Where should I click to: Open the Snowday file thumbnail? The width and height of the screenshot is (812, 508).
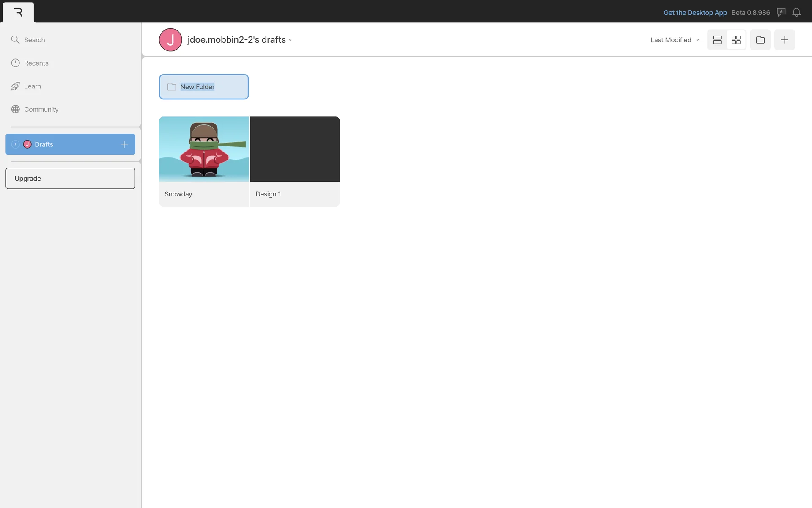tap(204, 149)
